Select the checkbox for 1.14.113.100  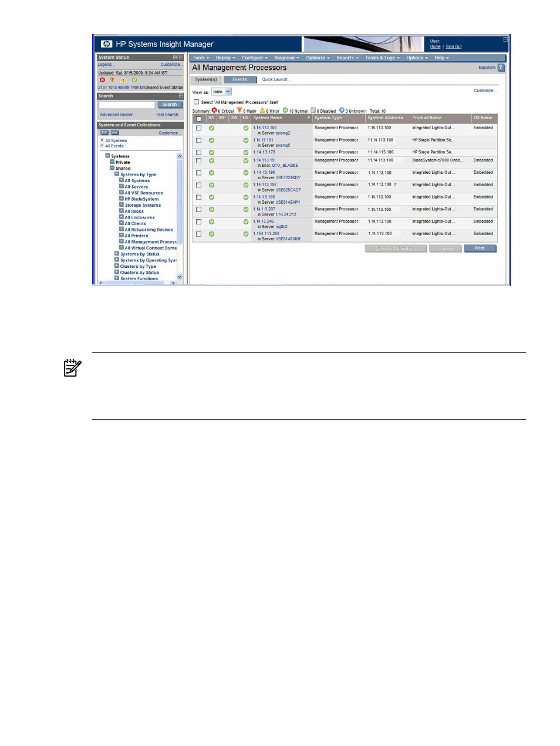pyautogui.click(x=198, y=128)
